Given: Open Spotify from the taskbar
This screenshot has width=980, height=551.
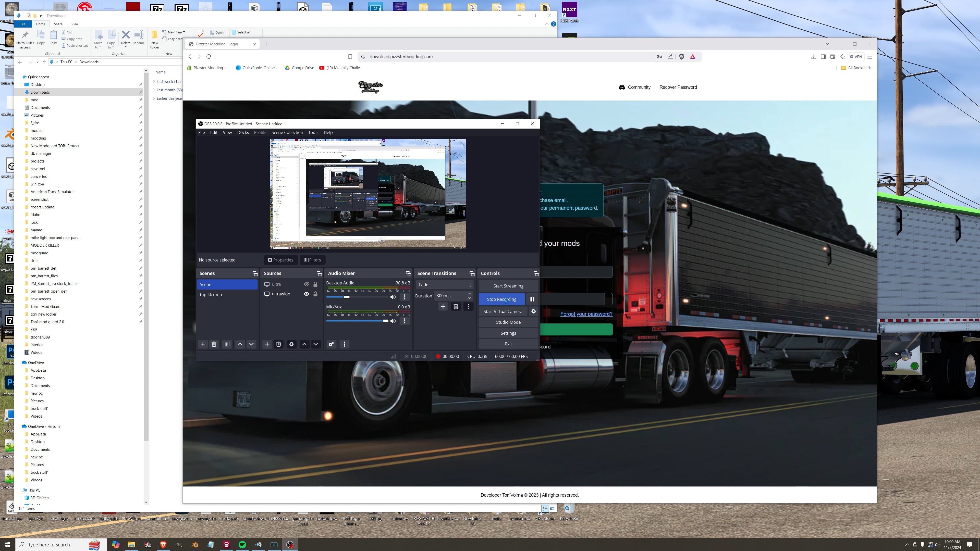Looking at the screenshot, I should coord(242,544).
